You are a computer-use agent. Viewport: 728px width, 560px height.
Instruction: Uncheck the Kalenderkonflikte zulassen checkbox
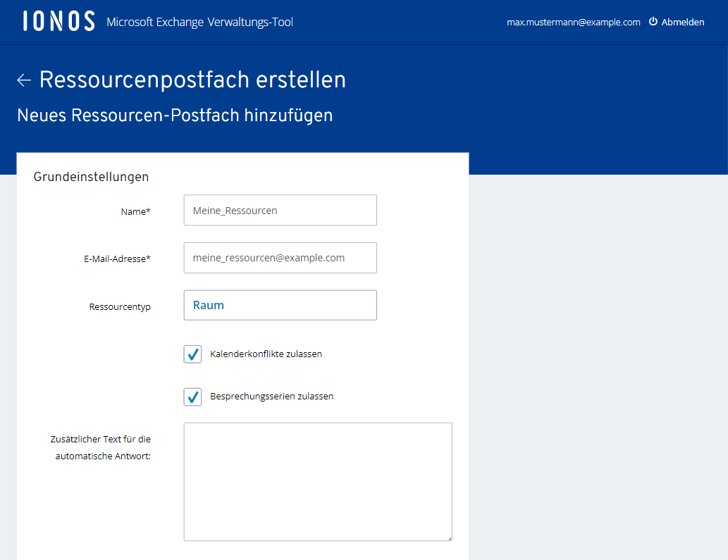(192, 354)
